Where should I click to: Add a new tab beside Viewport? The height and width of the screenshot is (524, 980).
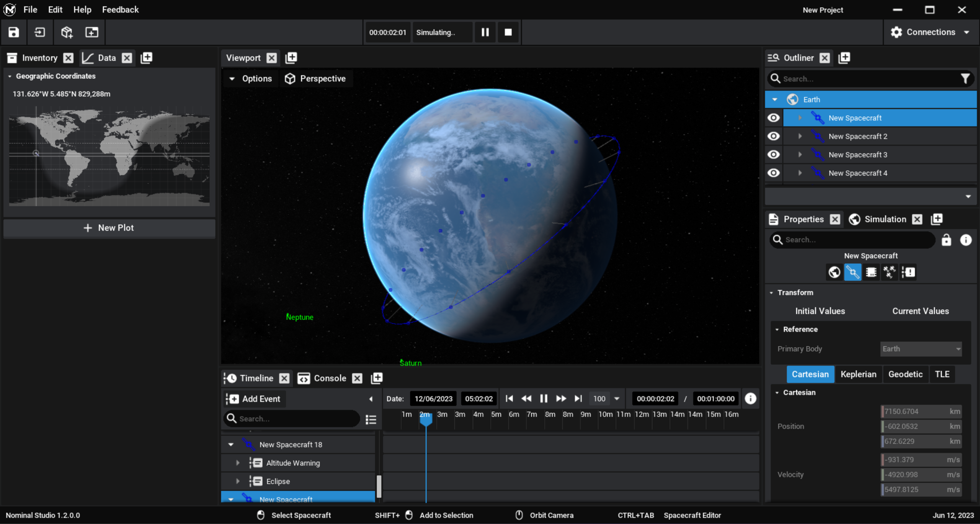click(x=291, y=58)
